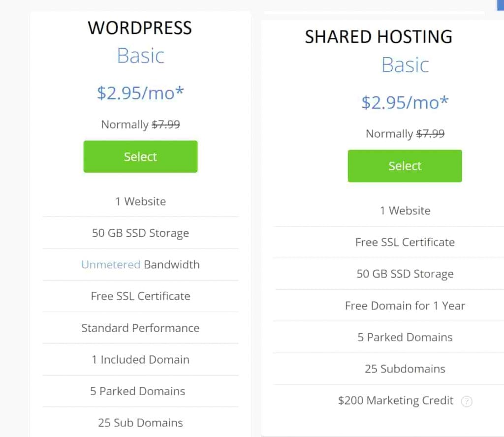The width and height of the screenshot is (504, 437).
Task: Click the SHARED HOSTING plan title
Action: pyautogui.click(x=378, y=36)
